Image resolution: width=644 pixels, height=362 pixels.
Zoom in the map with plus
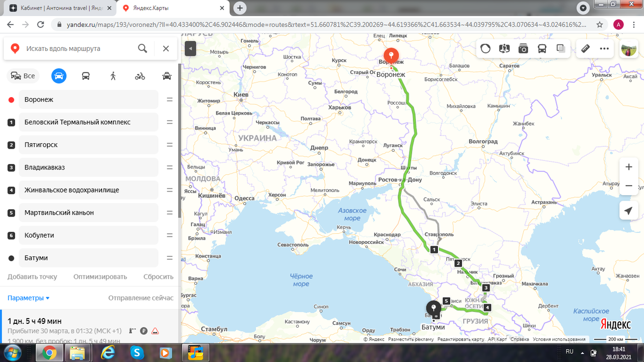pyautogui.click(x=628, y=167)
